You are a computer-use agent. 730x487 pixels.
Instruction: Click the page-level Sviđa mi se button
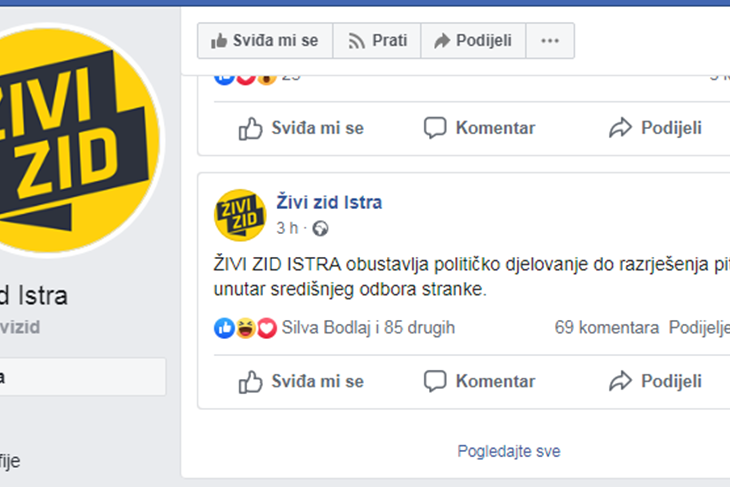tap(265, 41)
